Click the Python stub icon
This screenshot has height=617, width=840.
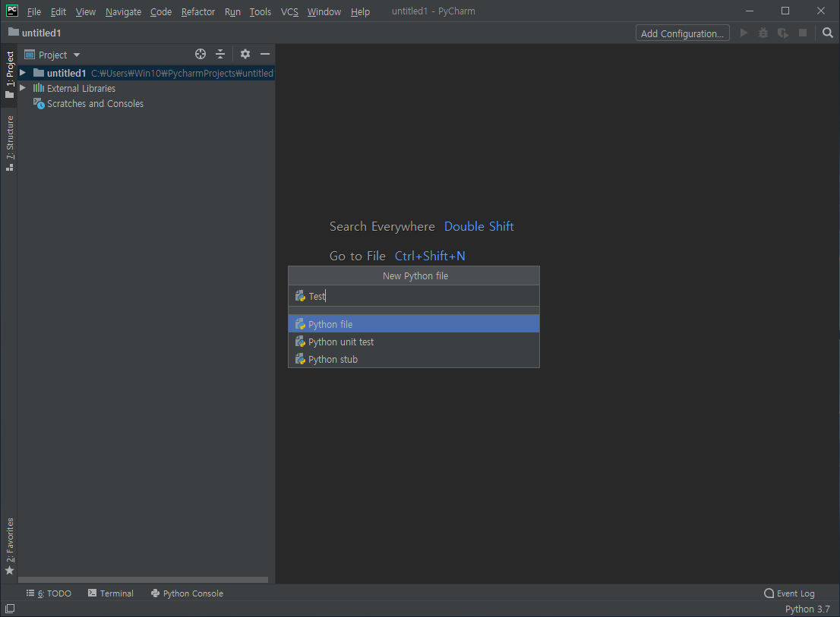(300, 359)
